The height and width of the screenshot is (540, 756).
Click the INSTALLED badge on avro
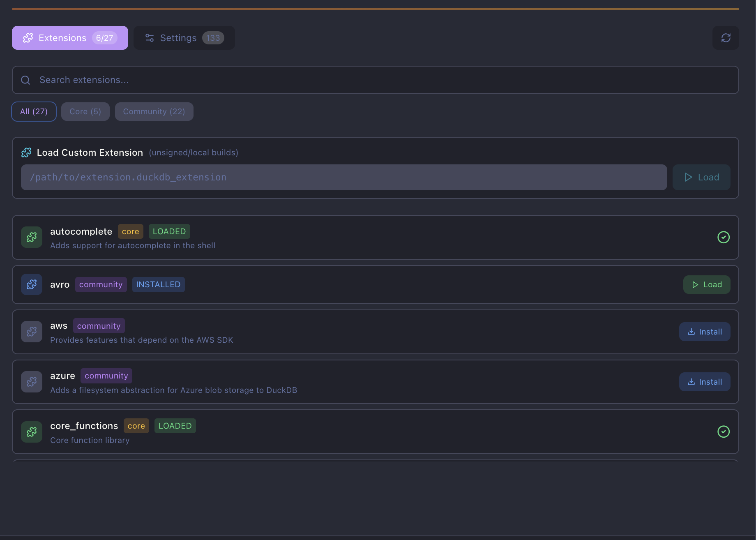[x=158, y=284]
